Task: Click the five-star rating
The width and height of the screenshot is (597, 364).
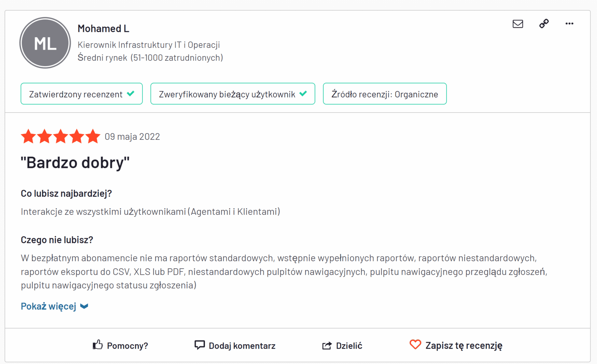Action: 60,136
